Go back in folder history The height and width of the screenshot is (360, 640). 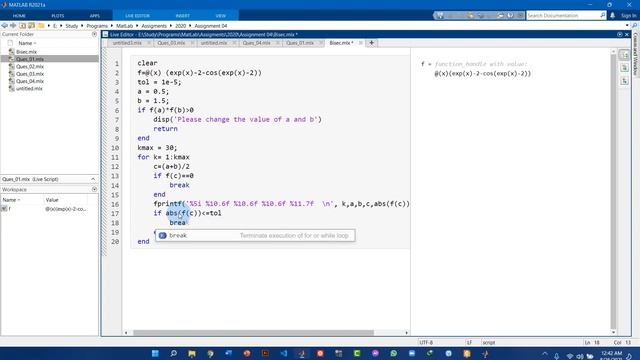tap(4, 25)
